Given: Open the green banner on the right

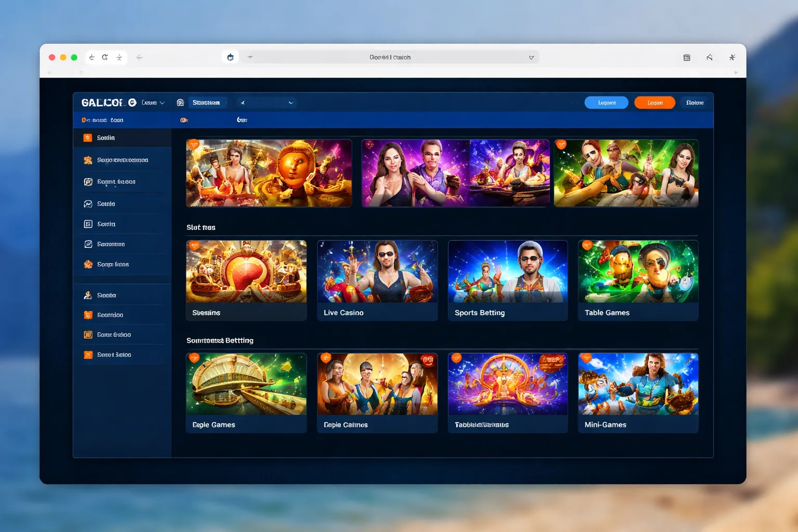Looking at the screenshot, I should click(x=626, y=173).
